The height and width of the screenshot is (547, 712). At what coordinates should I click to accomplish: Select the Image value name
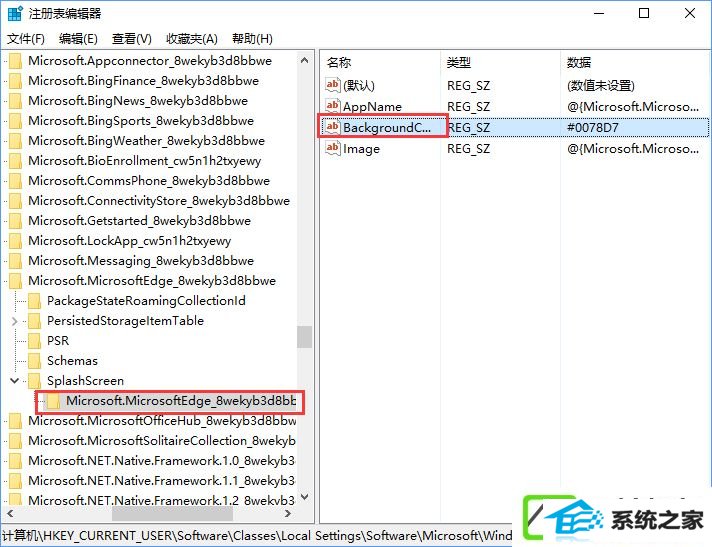click(361, 148)
